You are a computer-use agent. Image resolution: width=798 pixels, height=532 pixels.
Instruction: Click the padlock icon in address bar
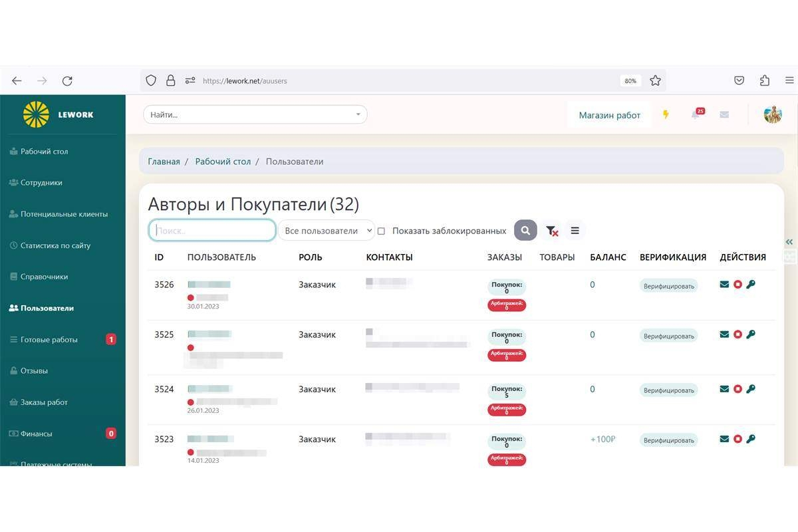coord(170,80)
